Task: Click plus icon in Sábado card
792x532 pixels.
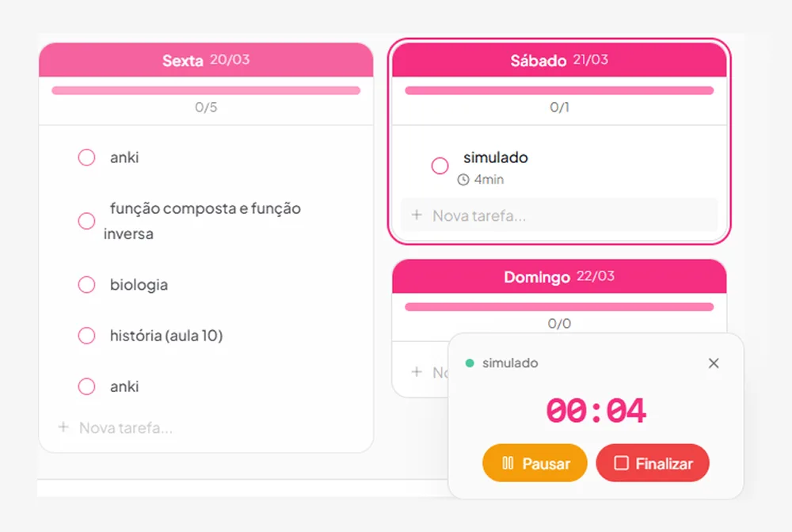Action: pos(417,215)
